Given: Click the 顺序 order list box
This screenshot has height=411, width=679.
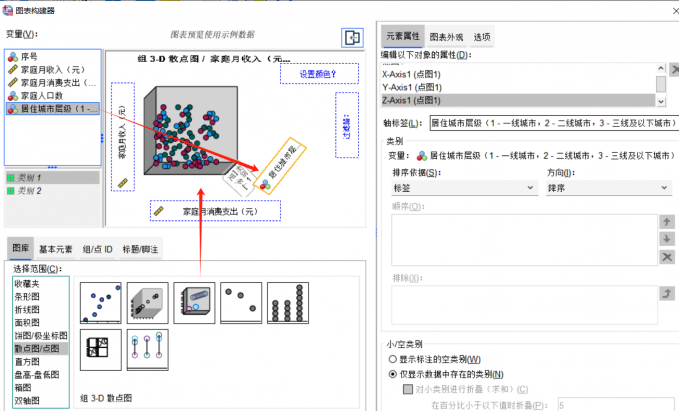Looking at the screenshot, I should (524, 240).
